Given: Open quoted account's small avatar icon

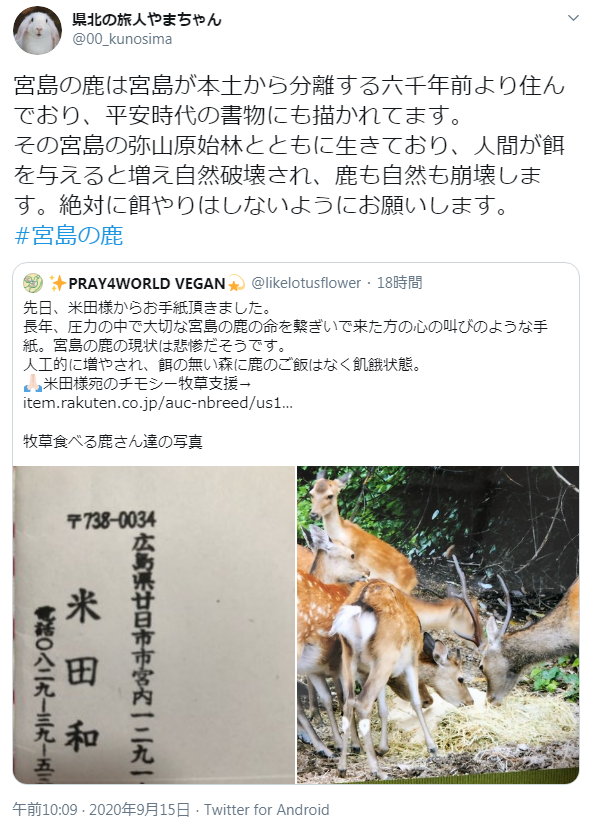Looking at the screenshot, I should coord(33,283).
